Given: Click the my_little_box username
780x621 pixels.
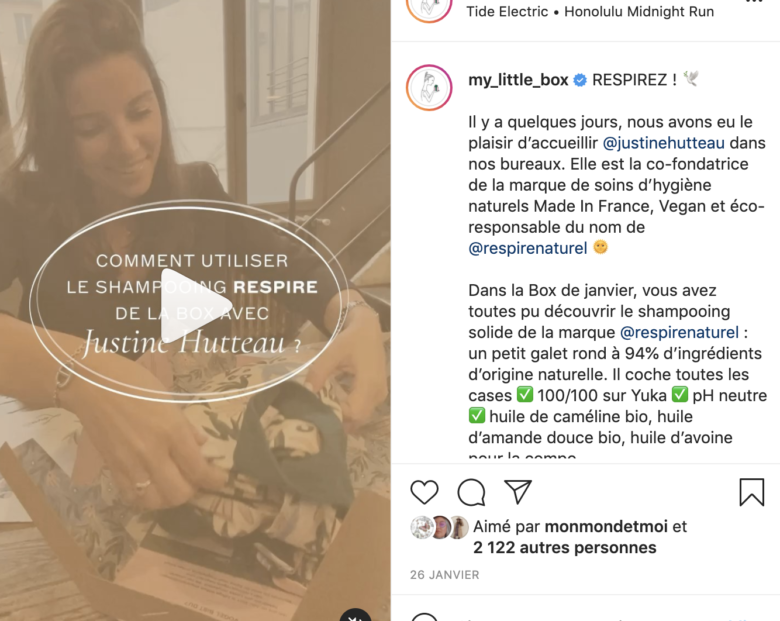Looking at the screenshot, I should pos(518,80).
